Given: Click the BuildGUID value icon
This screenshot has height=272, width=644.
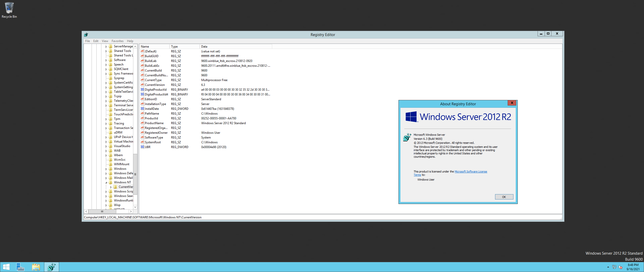Looking at the screenshot, I should (142, 56).
